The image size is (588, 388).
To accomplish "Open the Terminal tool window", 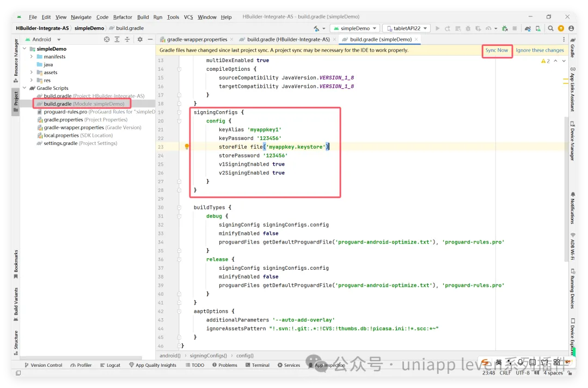I will (257, 365).
